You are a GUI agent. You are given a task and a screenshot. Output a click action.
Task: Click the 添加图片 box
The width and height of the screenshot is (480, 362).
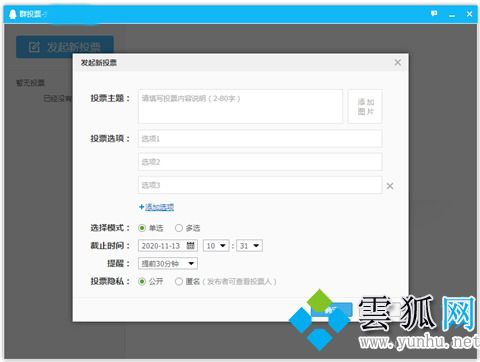365,106
